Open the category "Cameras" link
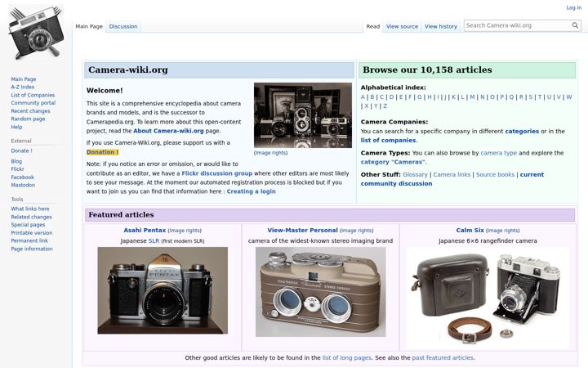The image size is (588, 368). point(393,162)
